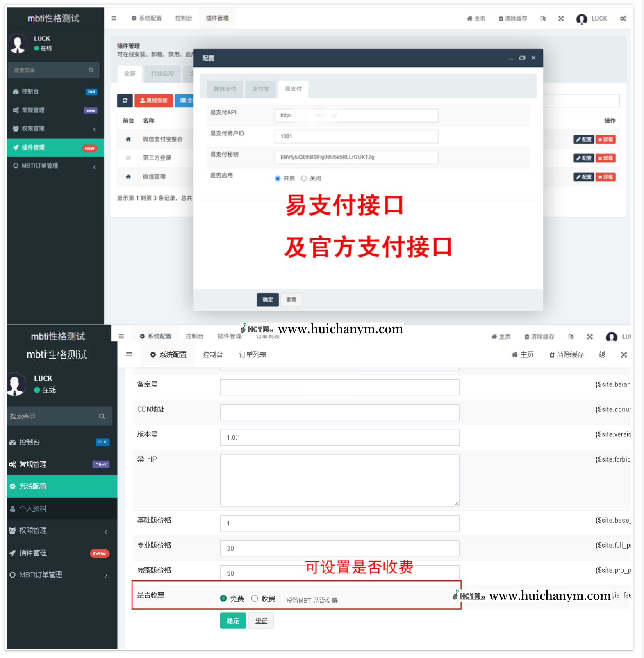
Task: Click the fullscreen icon in top header
Action: coord(561,18)
